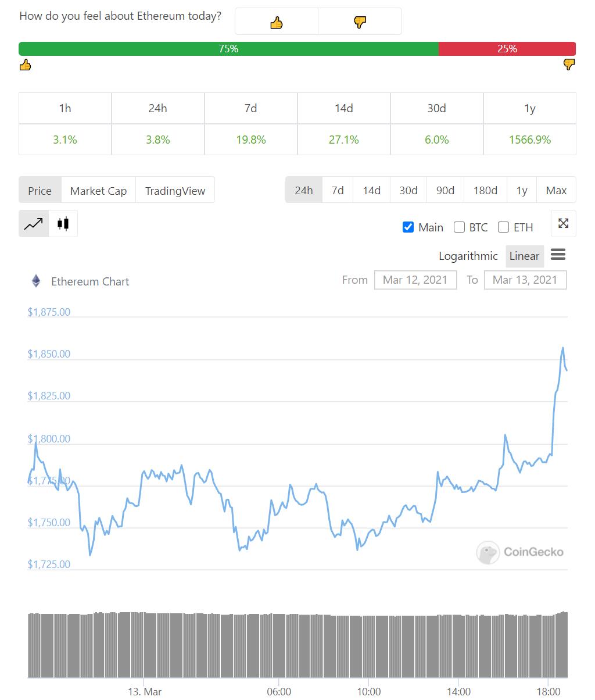
Task: Click the thumbs down sentiment icon
Action: (360, 21)
